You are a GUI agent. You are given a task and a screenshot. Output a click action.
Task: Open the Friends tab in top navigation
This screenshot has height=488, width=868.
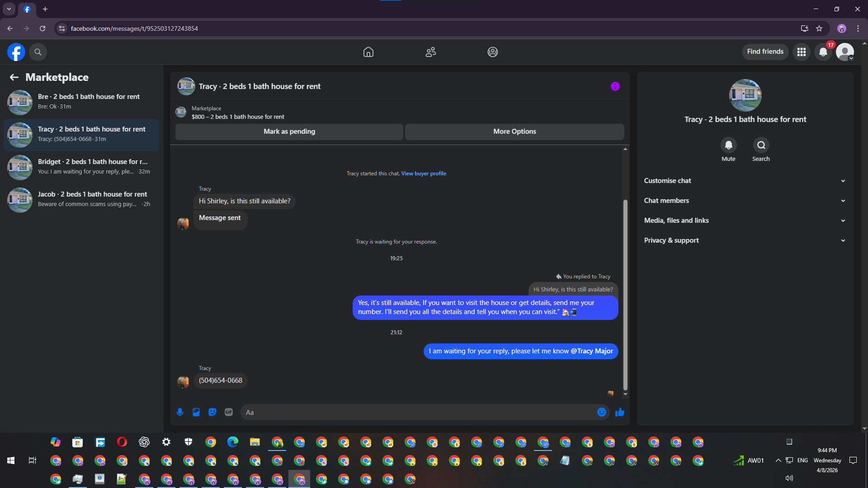(431, 52)
